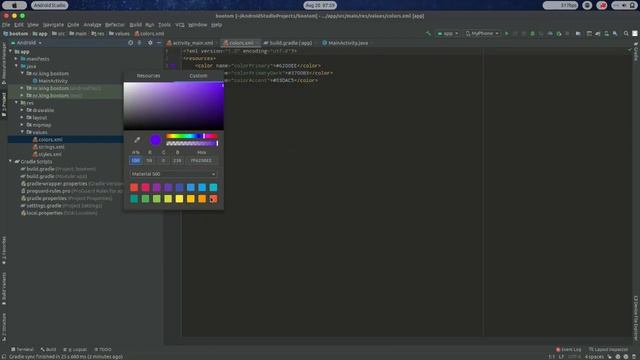This screenshot has height=360, width=640.
Task: Open the File menu
Action: coord(6,25)
